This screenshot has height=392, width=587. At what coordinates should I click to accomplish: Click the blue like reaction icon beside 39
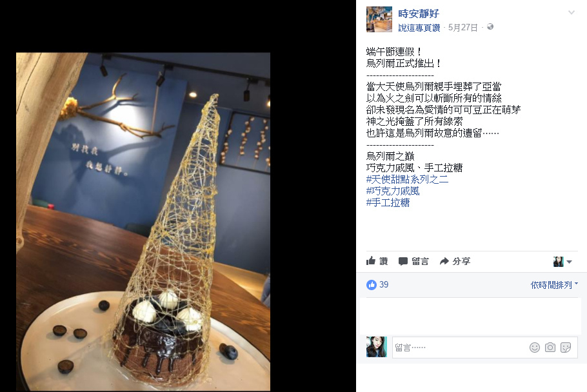pos(372,285)
